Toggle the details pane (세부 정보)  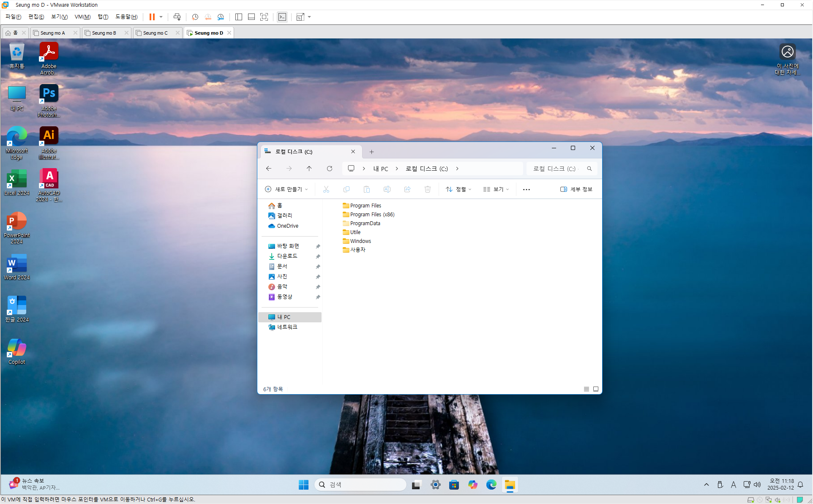(576, 189)
